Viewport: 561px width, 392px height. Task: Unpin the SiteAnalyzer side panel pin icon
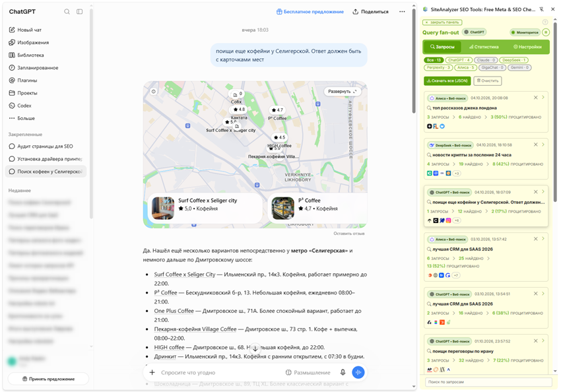point(541,9)
